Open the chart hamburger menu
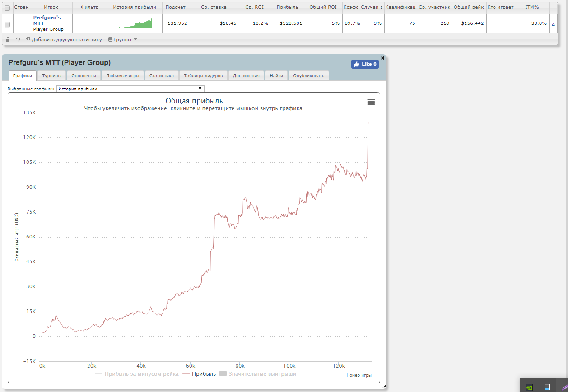 (371, 102)
